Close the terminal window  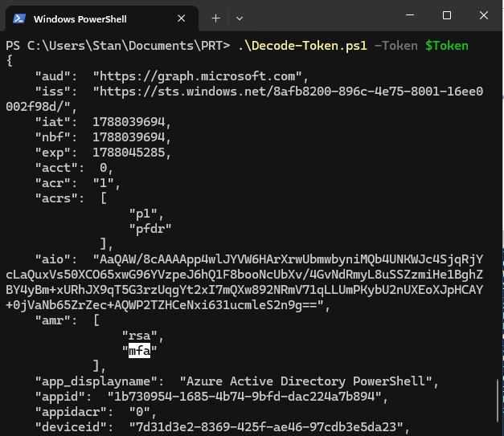pos(484,15)
